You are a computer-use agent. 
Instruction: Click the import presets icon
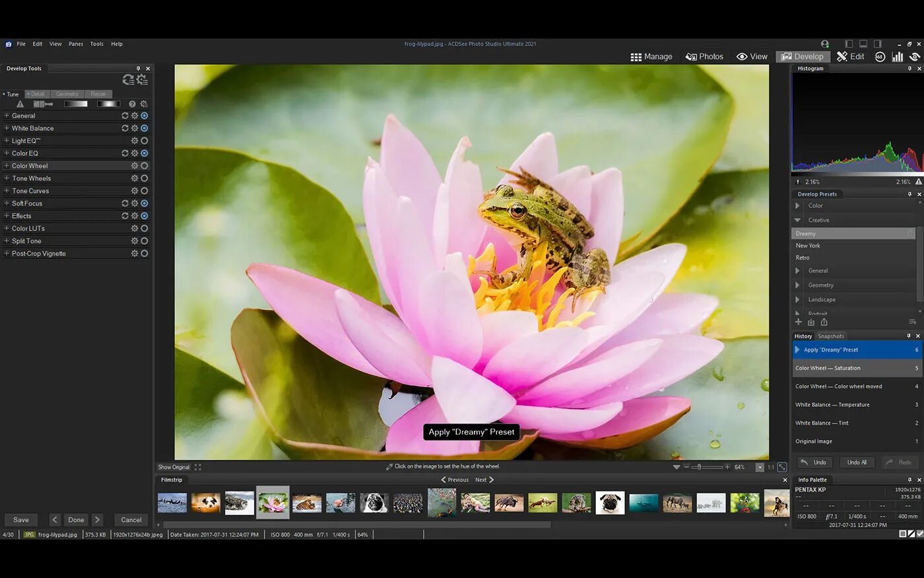[x=811, y=322]
